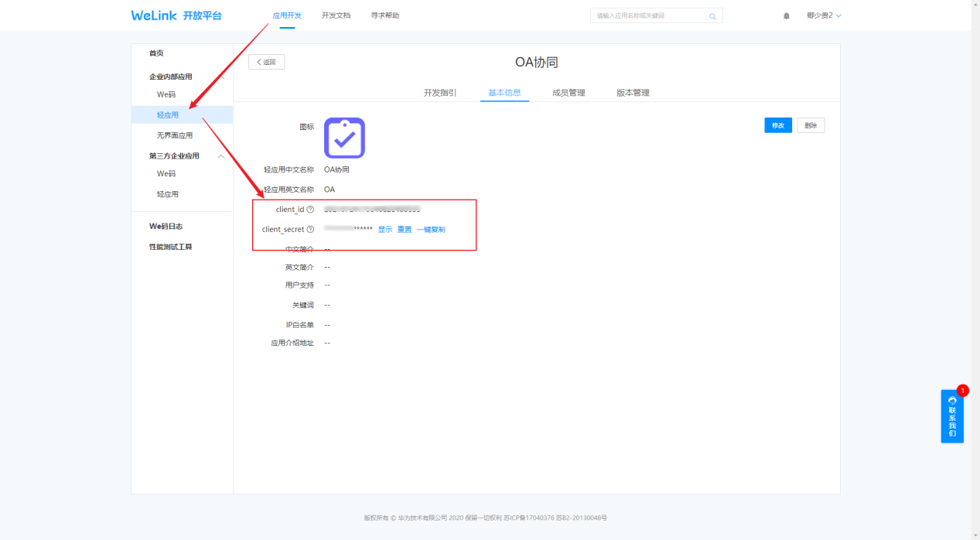
Task: Select 无界面应用 in sidebar
Action: click(x=175, y=135)
